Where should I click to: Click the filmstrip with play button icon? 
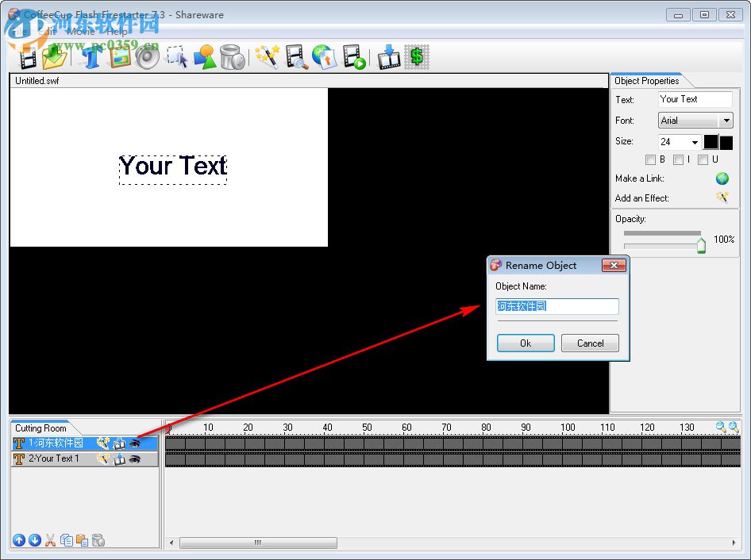(x=354, y=57)
